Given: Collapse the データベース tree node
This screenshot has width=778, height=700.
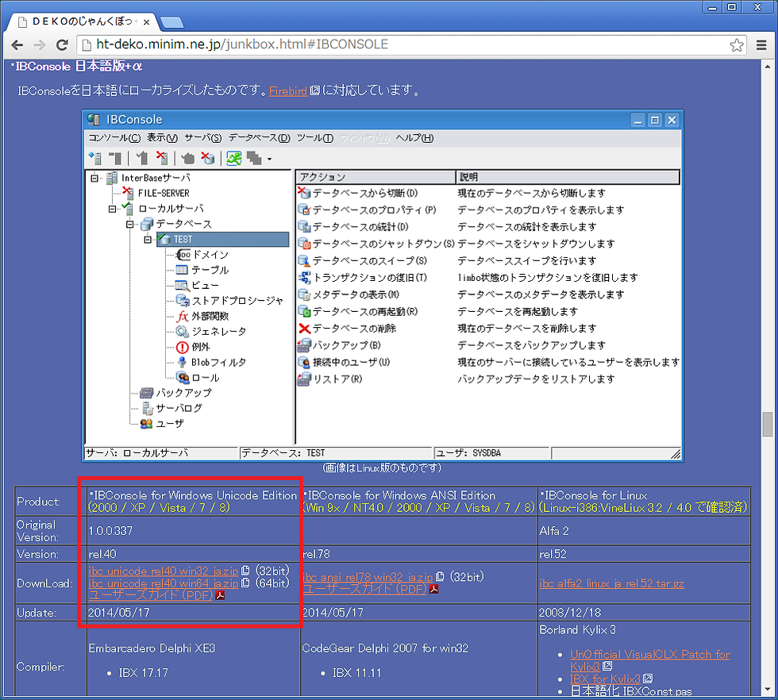Looking at the screenshot, I should (130, 225).
